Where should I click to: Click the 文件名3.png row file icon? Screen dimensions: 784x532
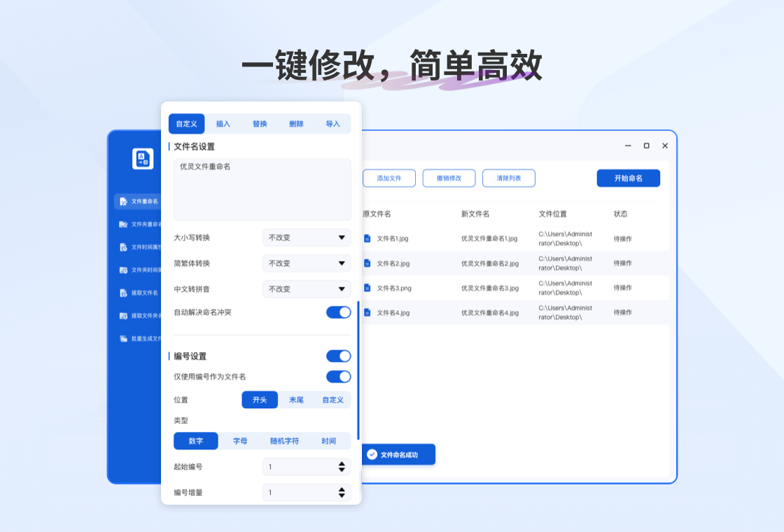point(369,288)
